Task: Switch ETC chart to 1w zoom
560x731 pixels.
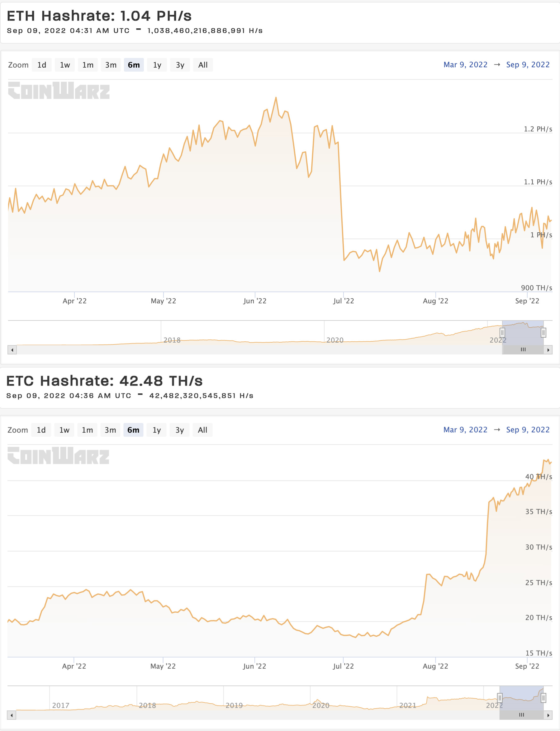Action: pos(64,430)
